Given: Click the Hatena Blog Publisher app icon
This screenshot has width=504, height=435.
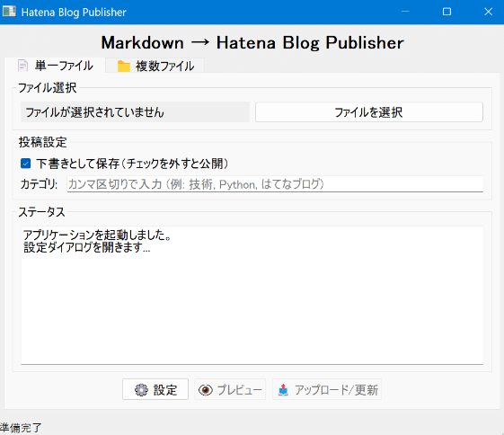Looking at the screenshot, I should click(x=9, y=12).
